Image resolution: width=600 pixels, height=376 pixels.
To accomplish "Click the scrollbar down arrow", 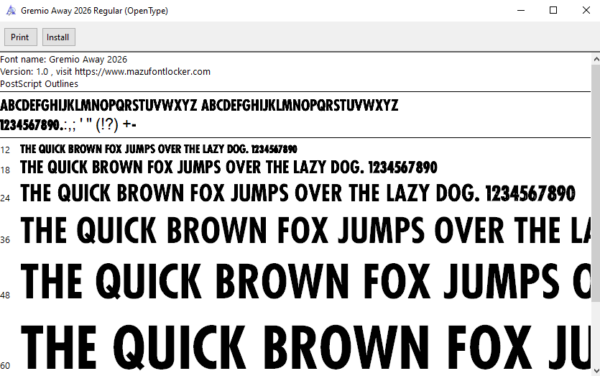I will coord(596,371).
